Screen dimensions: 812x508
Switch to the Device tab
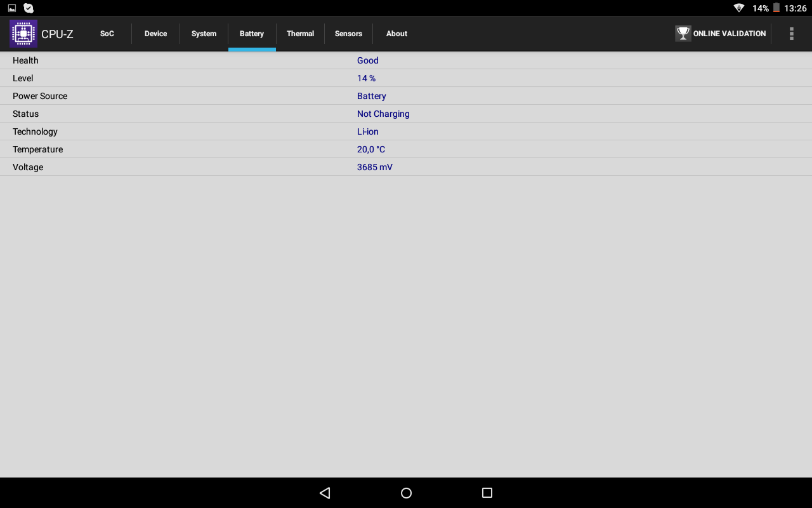click(155, 34)
